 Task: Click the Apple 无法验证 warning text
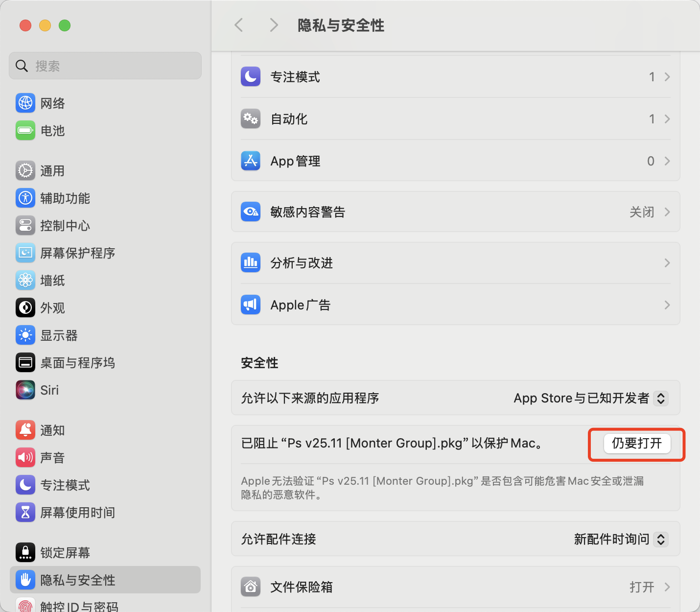(x=443, y=488)
